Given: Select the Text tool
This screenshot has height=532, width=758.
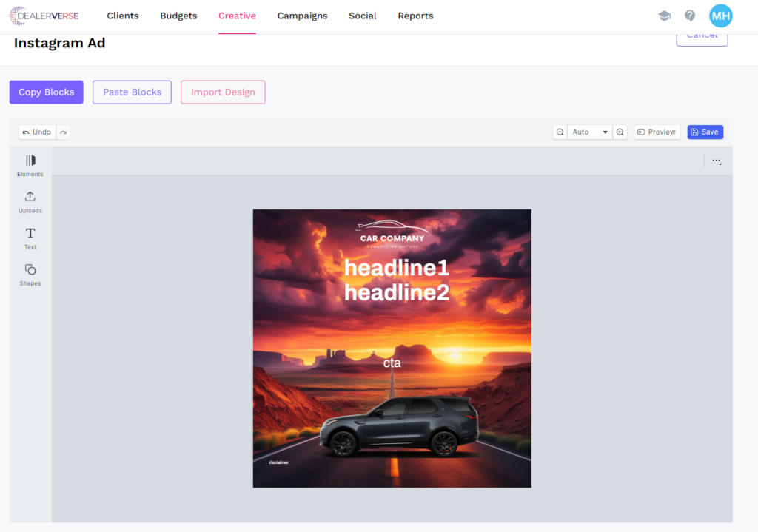Looking at the screenshot, I should (x=30, y=238).
